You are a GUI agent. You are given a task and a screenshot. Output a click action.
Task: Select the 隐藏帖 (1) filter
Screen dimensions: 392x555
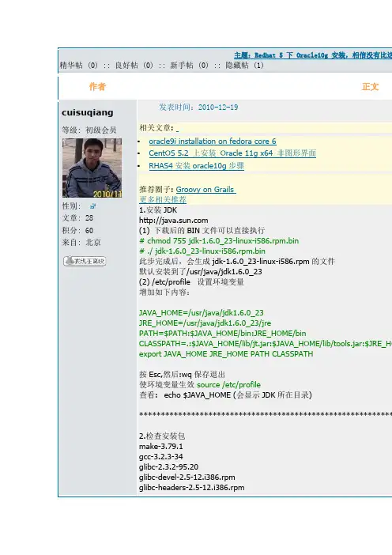(244, 65)
